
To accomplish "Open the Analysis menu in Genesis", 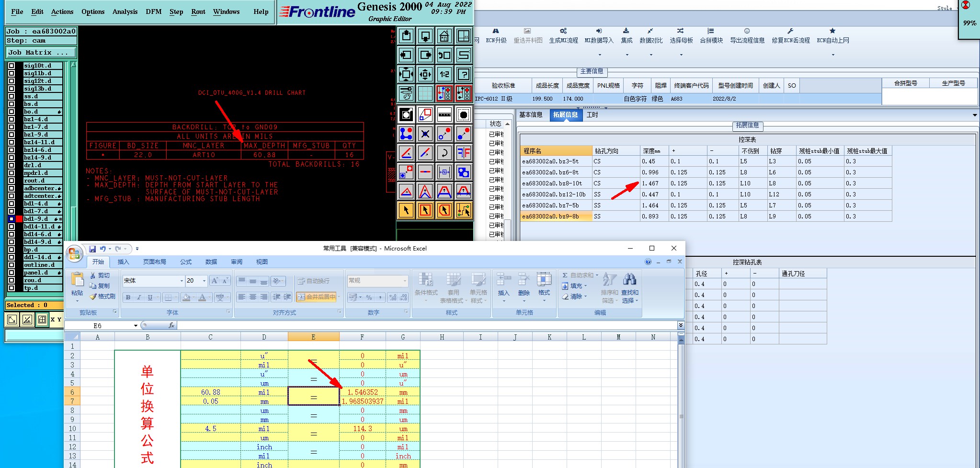I will tap(125, 11).
